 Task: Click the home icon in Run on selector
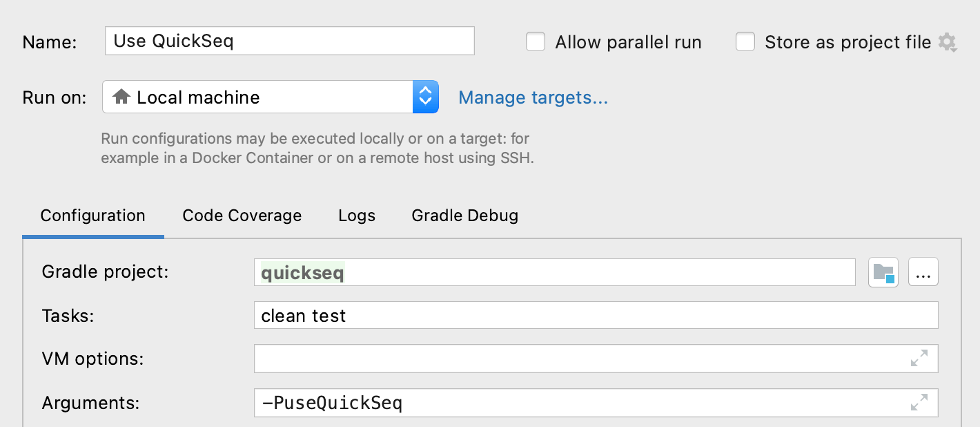tap(121, 97)
